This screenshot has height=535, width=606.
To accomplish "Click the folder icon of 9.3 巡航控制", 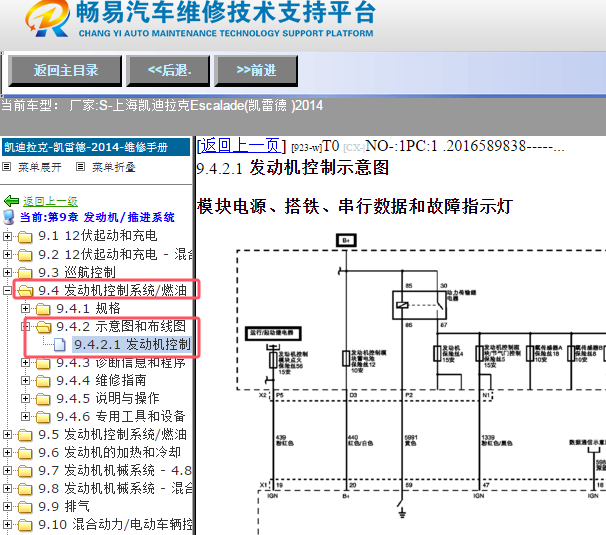I will coord(25,273).
